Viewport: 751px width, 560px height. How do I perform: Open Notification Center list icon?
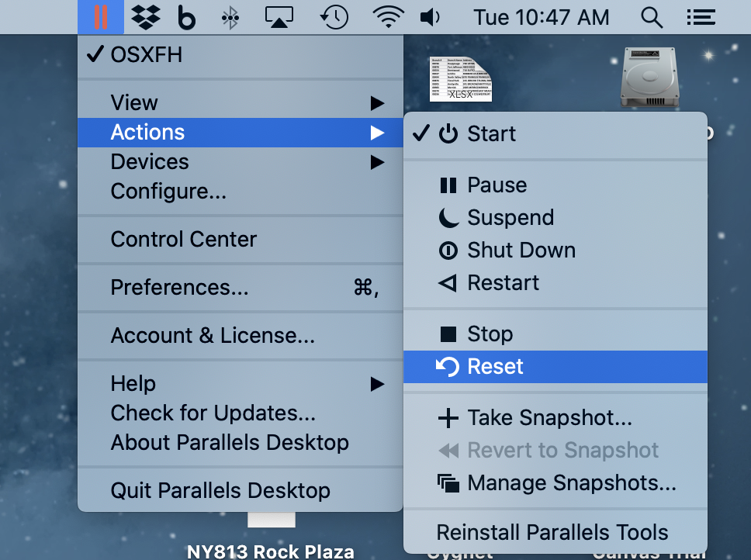point(701,18)
